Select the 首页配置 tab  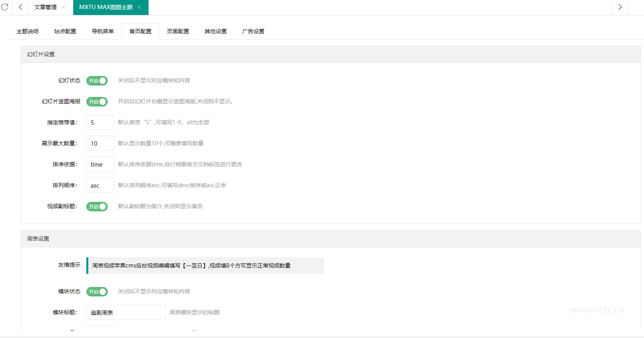(x=140, y=31)
